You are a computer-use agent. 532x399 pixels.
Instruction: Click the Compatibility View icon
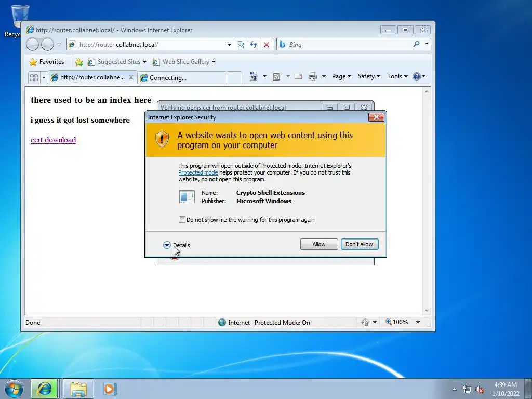(241, 45)
